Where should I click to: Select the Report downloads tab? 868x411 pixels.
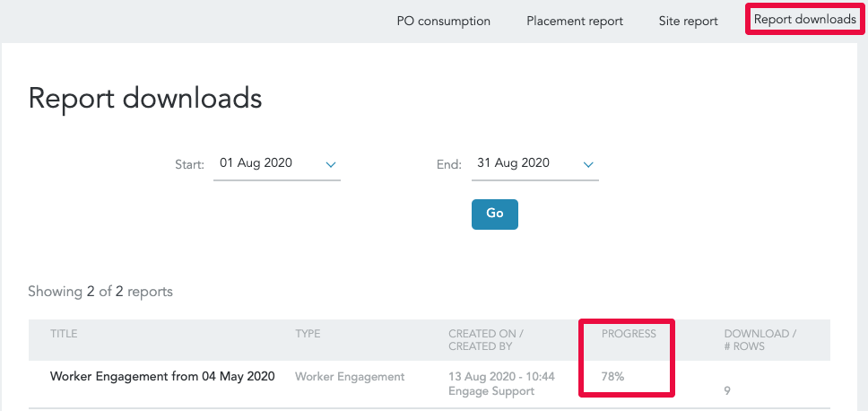[x=805, y=20]
